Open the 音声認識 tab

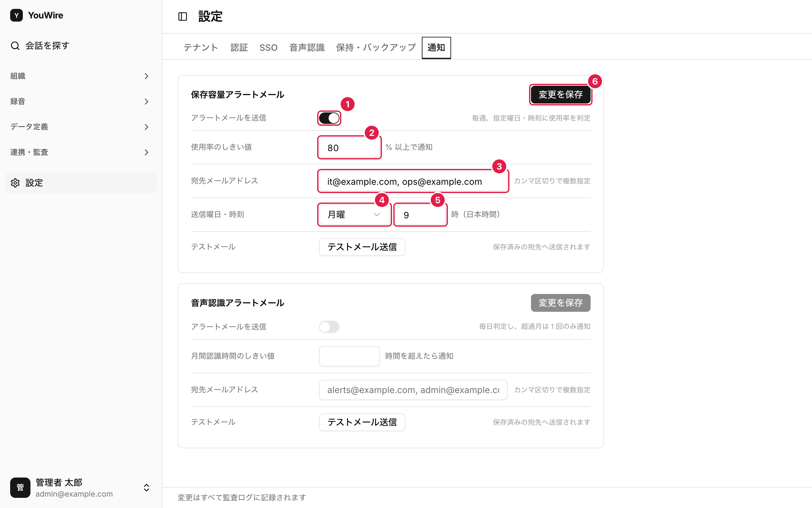pos(307,47)
